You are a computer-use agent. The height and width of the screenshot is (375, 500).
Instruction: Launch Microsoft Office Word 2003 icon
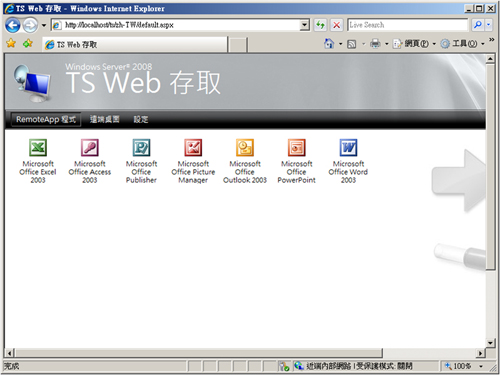click(x=348, y=148)
